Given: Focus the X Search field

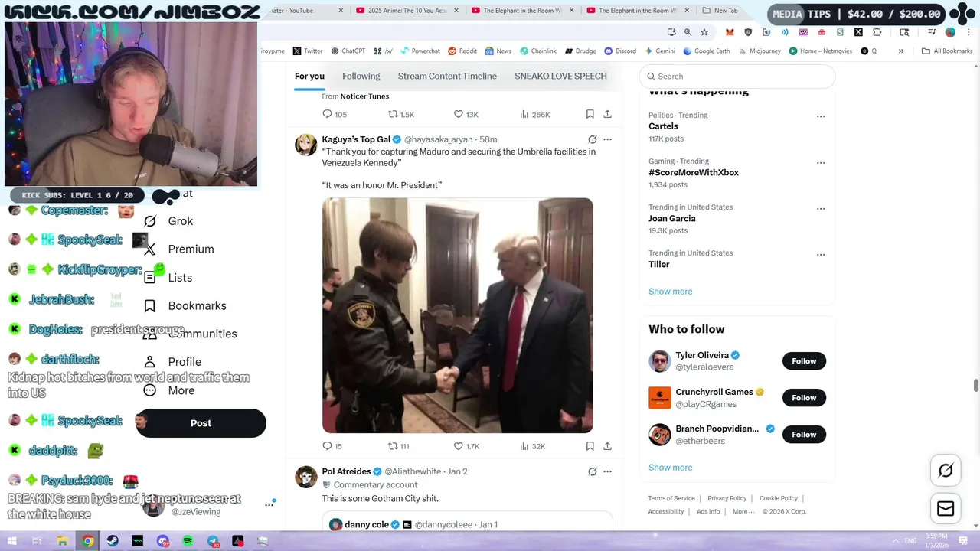Looking at the screenshot, I should point(737,77).
